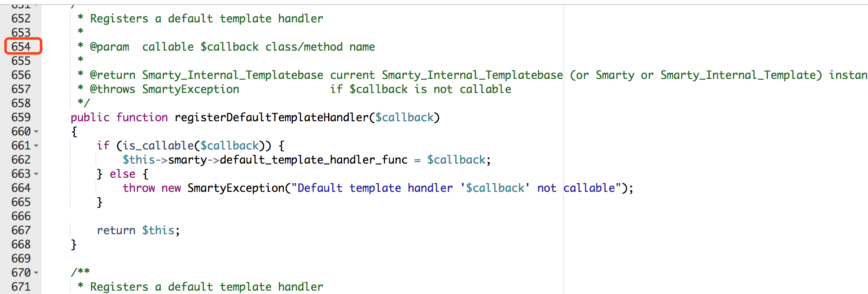The height and width of the screenshot is (294, 868).
Task: Collapse the else block at line 663
Action: [x=37, y=174]
